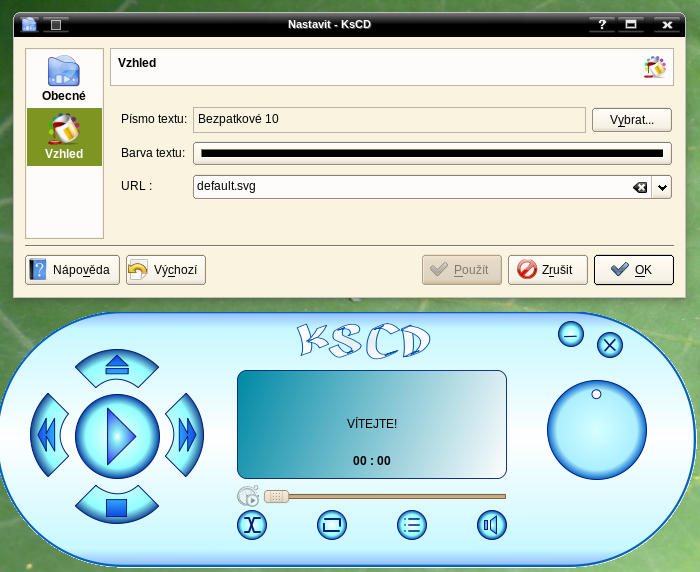700x572 pixels.
Task: Click the titlebar help question mark
Action: point(602,24)
